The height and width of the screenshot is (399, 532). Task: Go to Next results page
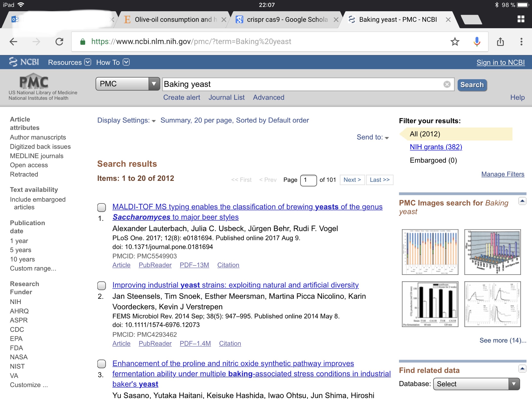[352, 180]
